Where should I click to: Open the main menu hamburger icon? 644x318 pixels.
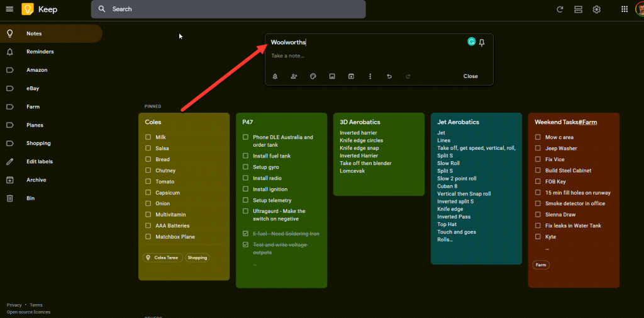pos(10,9)
